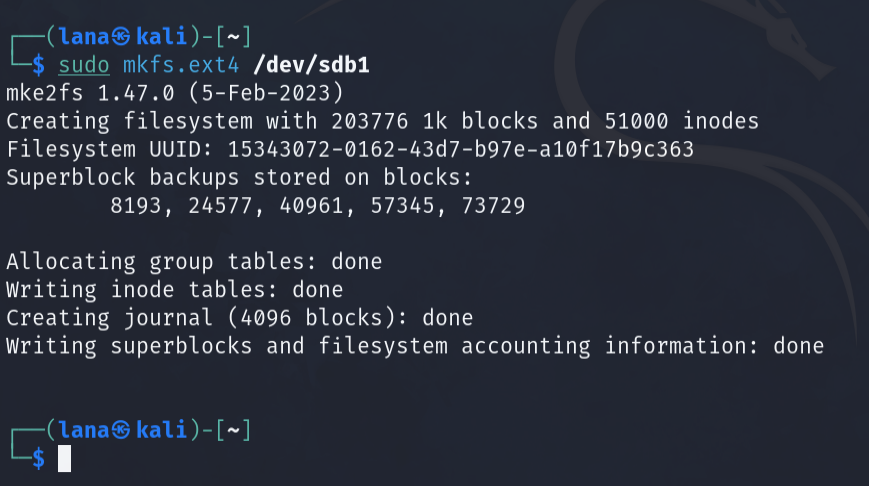Click the 'Creating journal (4096 blocks)' line
The width and height of the screenshot is (869, 486).
tap(239, 318)
